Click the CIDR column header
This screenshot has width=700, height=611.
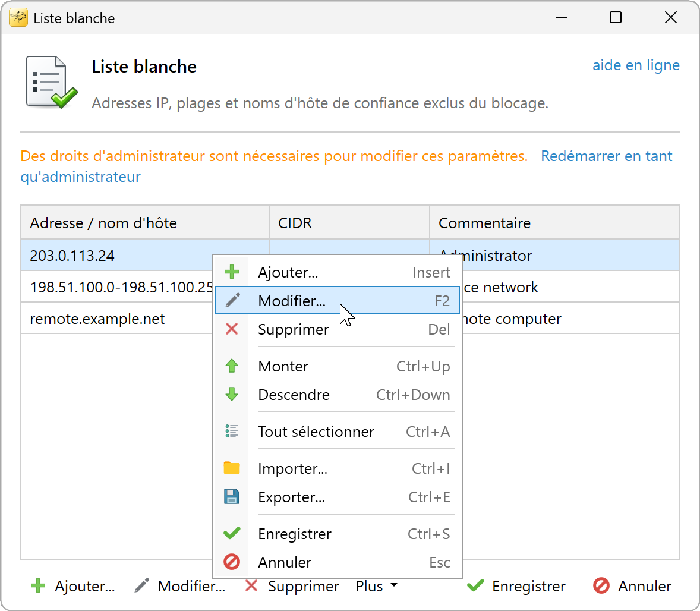click(349, 222)
